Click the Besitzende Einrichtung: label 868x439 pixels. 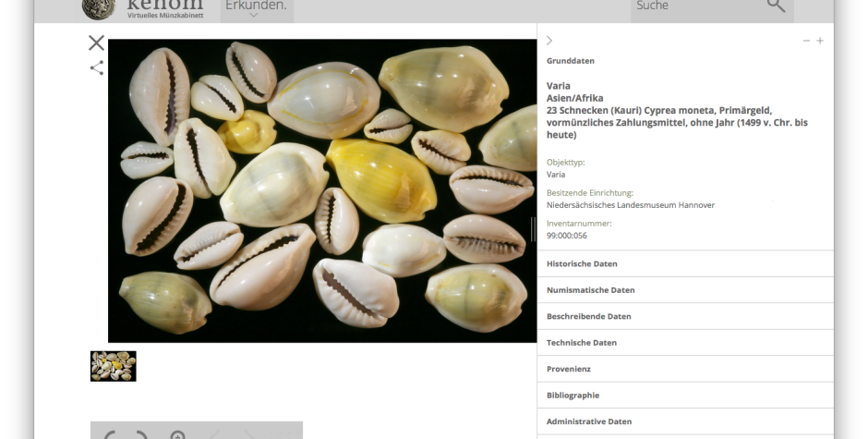coord(590,193)
